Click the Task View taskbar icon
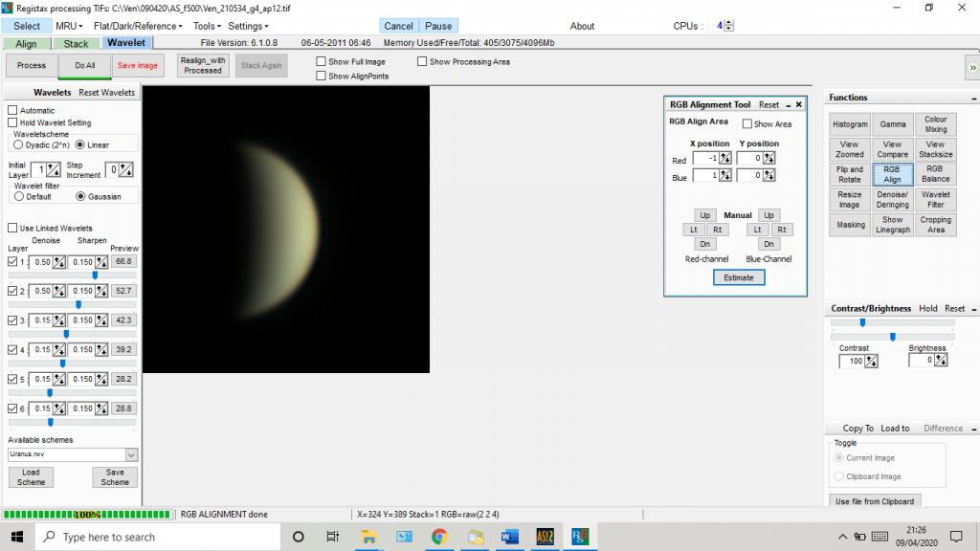The height and width of the screenshot is (551, 980). tap(332, 537)
